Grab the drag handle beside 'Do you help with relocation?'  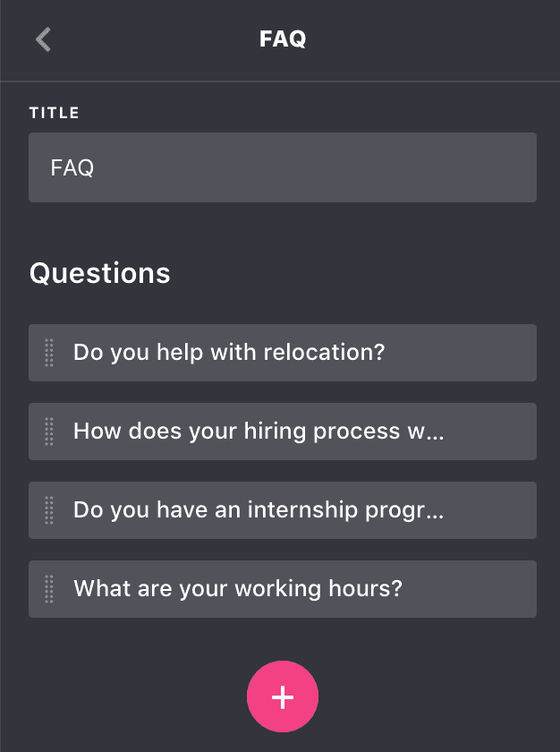coord(49,353)
